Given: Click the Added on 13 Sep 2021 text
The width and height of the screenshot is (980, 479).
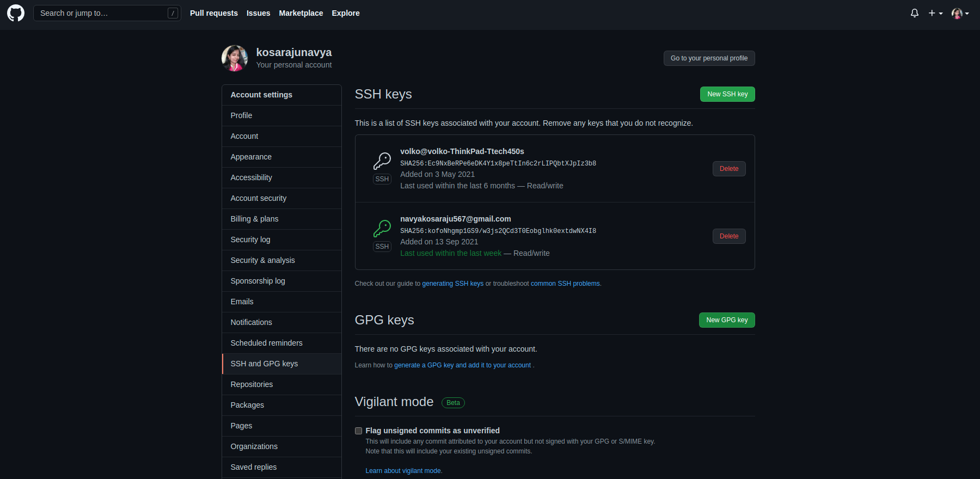Looking at the screenshot, I should click(x=439, y=242).
